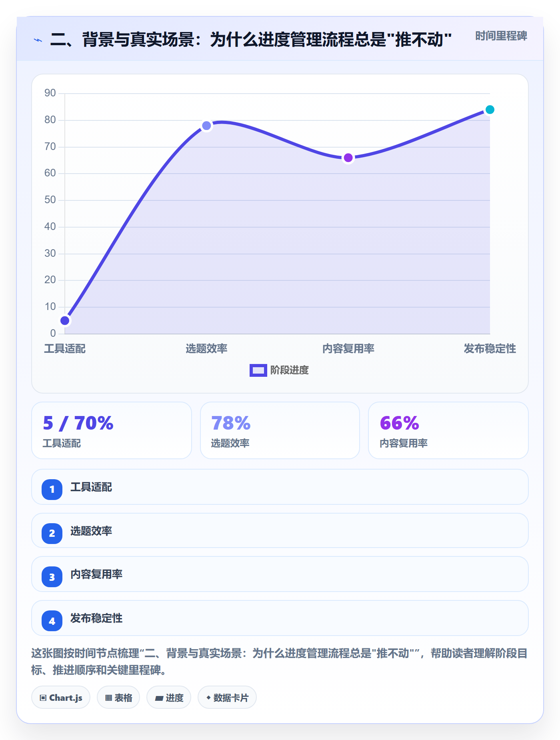Click the number 3 badge for 内容复用率

[x=52, y=577]
